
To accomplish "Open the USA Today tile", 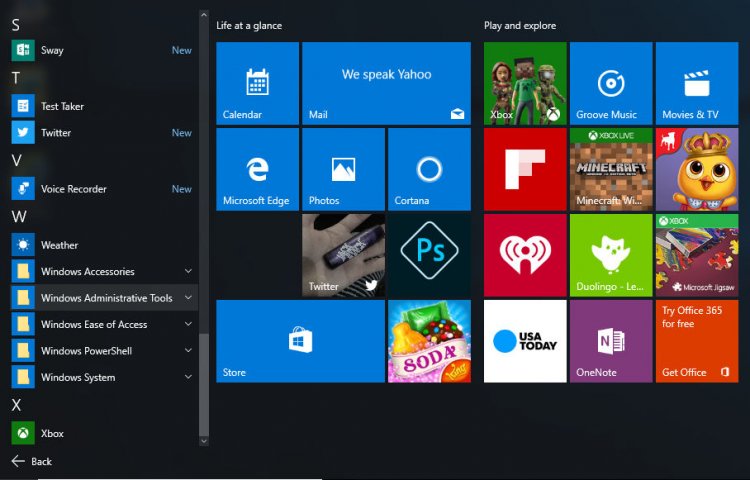I will pyautogui.click(x=525, y=341).
